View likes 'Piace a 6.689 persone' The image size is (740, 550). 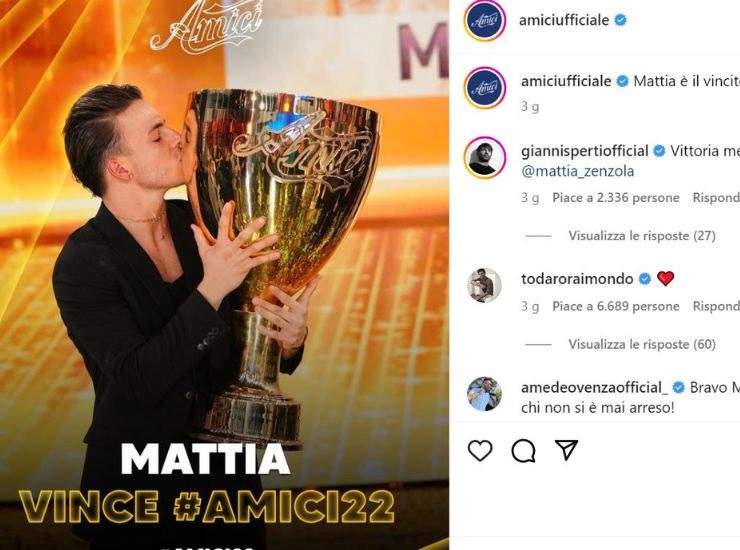click(616, 306)
